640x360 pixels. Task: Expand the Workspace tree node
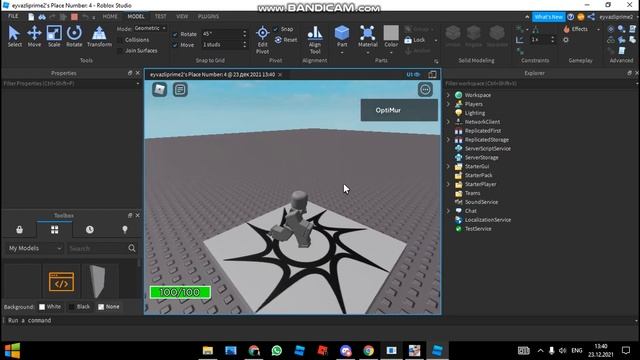(x=448, y=95)
